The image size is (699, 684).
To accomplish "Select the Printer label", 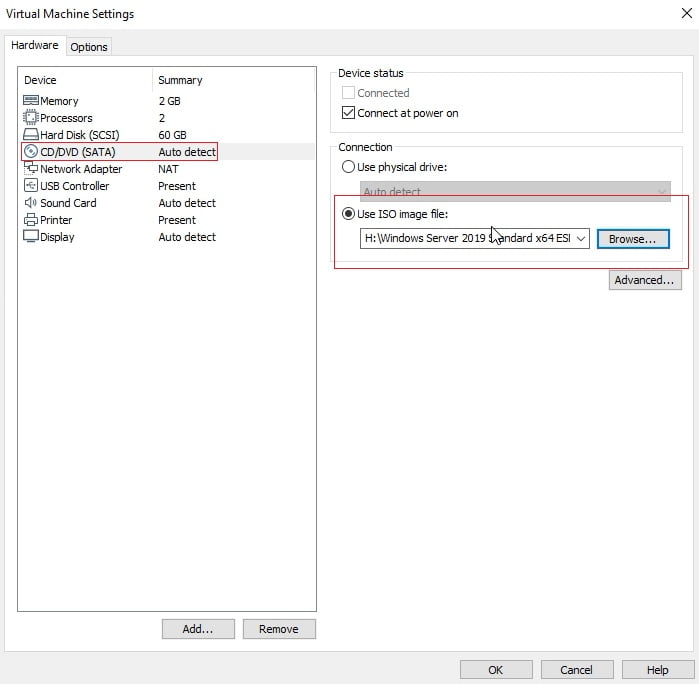I will tap(56, 220).
